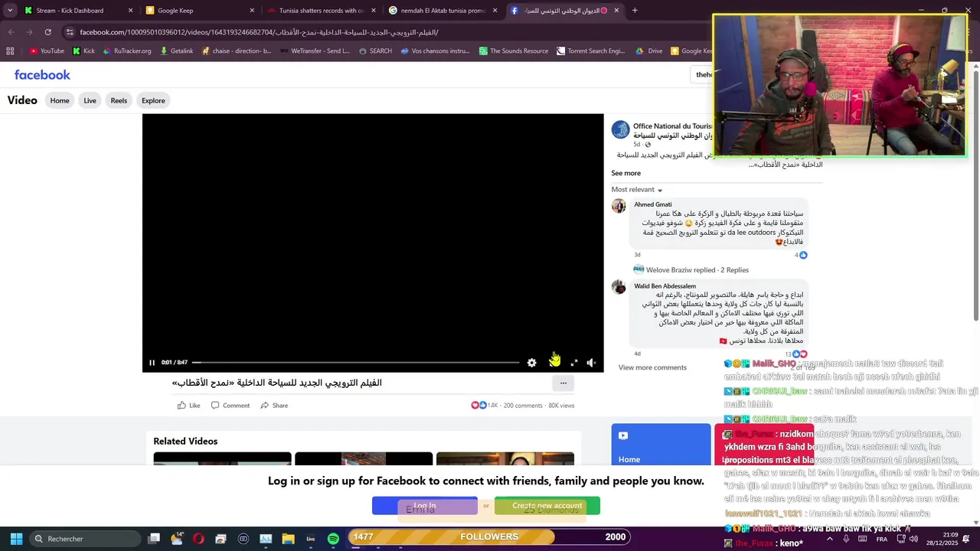Open the Getalink bookmark
The height and width of the screenshot is (551, 980).
pyautogui.click(x=176, y=51)
